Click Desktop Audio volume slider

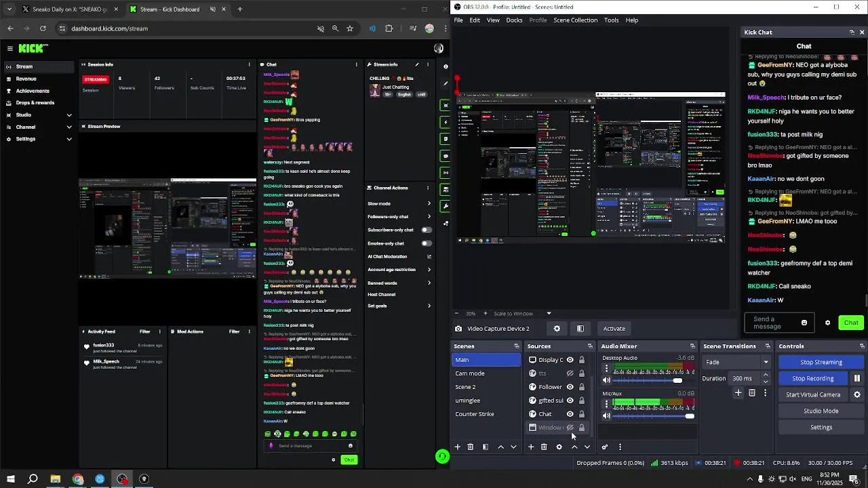coord(654,380)
